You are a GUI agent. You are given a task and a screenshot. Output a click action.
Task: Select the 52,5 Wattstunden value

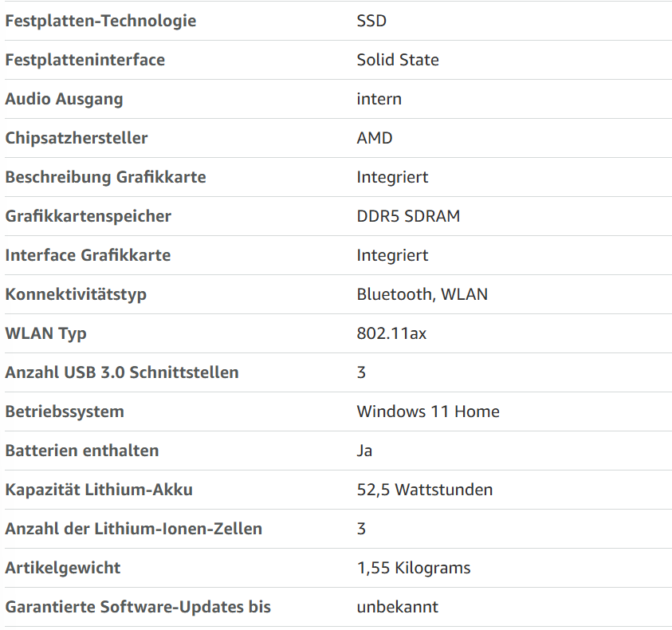click(425, 490)
